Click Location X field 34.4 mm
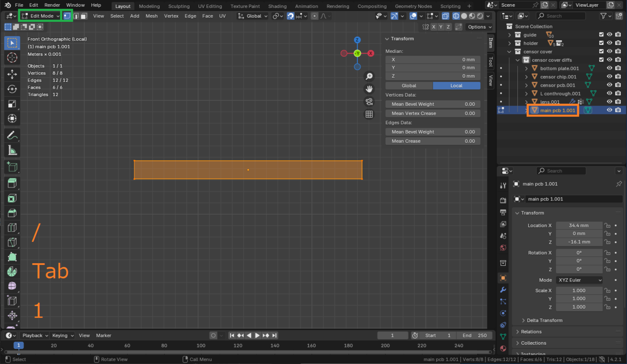 coord(579,226)
